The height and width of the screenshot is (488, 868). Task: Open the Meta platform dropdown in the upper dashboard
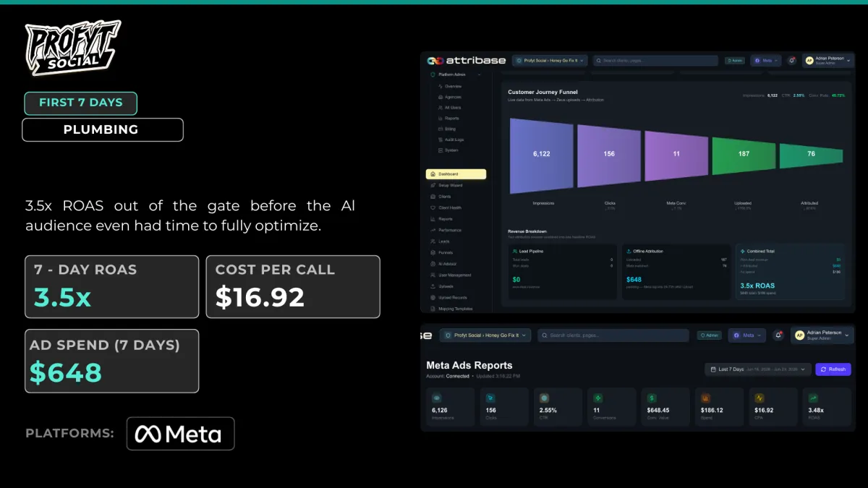766,61
